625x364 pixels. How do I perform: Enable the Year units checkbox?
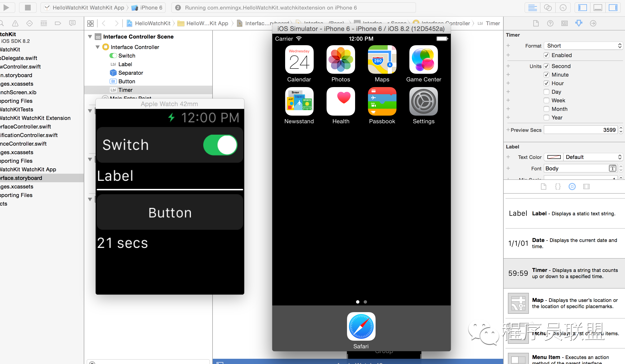[546, 118]
